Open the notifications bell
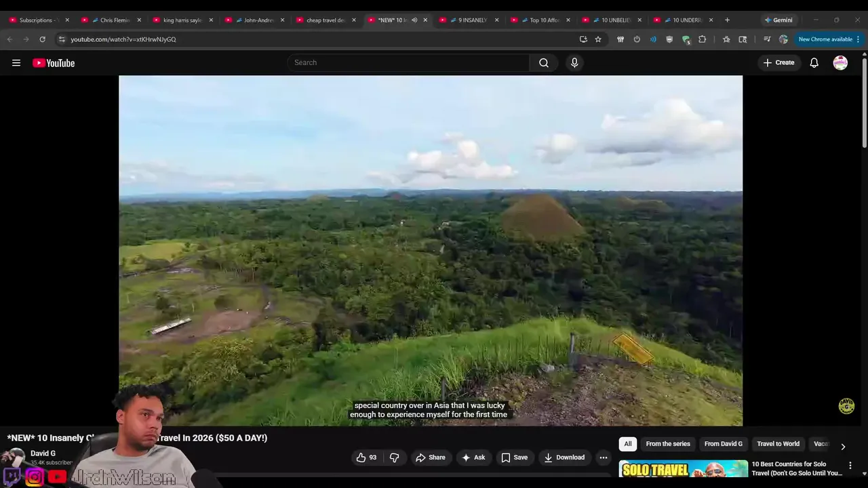Viewport: 868px width, 488px height. point(814,63)
